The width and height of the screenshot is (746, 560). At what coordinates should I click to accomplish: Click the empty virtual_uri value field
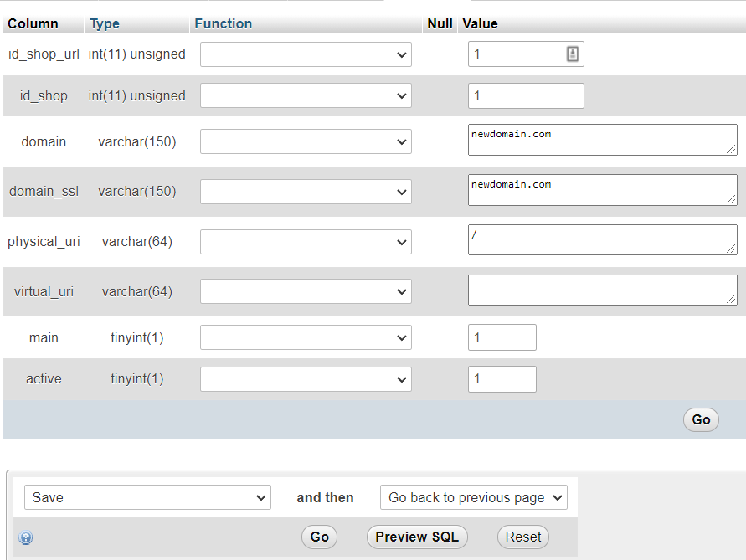(602, 289)
